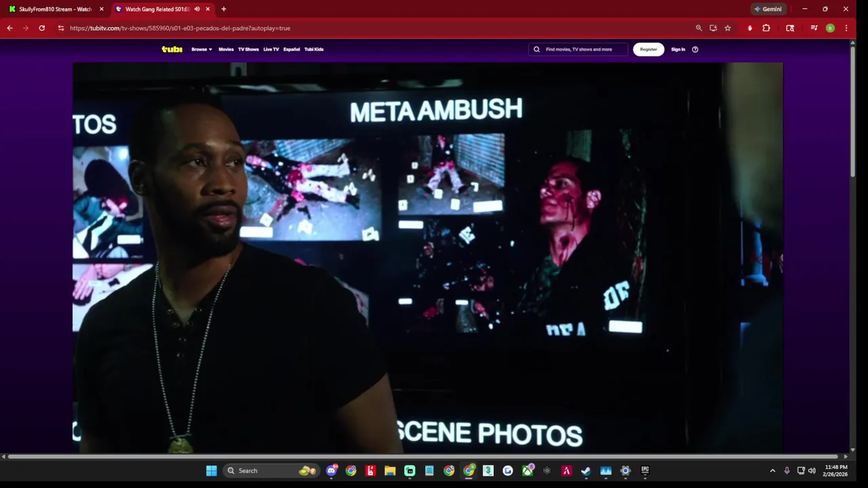Open the help question mark icon
868x488 pixels.
pyautogui.click(x=695, y=49)
